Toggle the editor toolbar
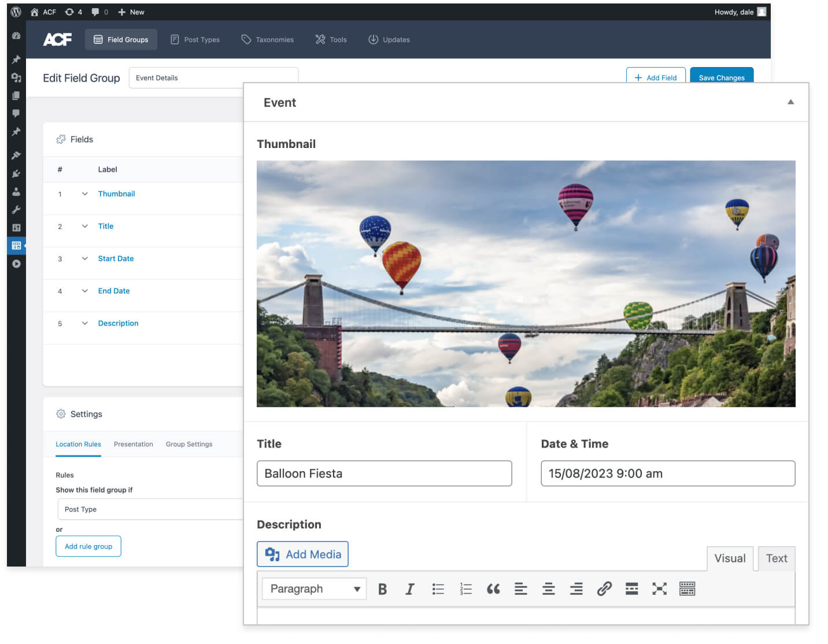This screenshot has height=644, width=828. click(x=687, y=589)
